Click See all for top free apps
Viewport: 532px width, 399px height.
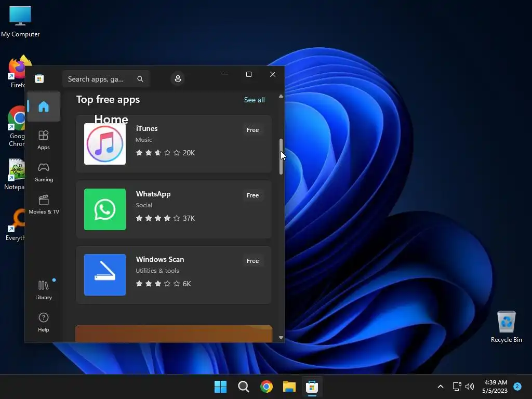[x=255, y=100]
